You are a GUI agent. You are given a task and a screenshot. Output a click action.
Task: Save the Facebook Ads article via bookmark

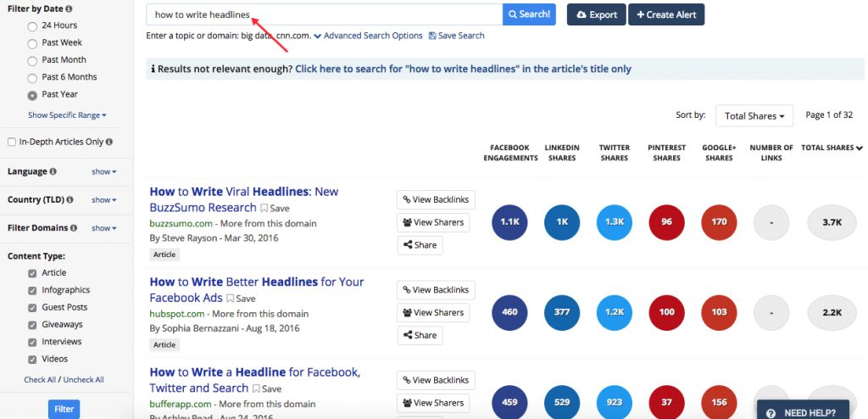point(241,299)
